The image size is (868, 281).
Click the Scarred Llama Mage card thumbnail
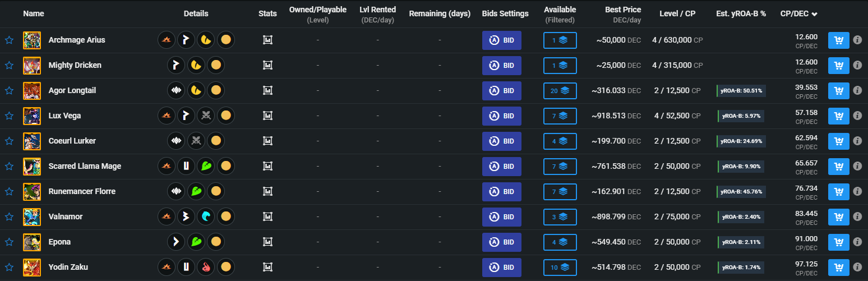(x=31, y=167)
